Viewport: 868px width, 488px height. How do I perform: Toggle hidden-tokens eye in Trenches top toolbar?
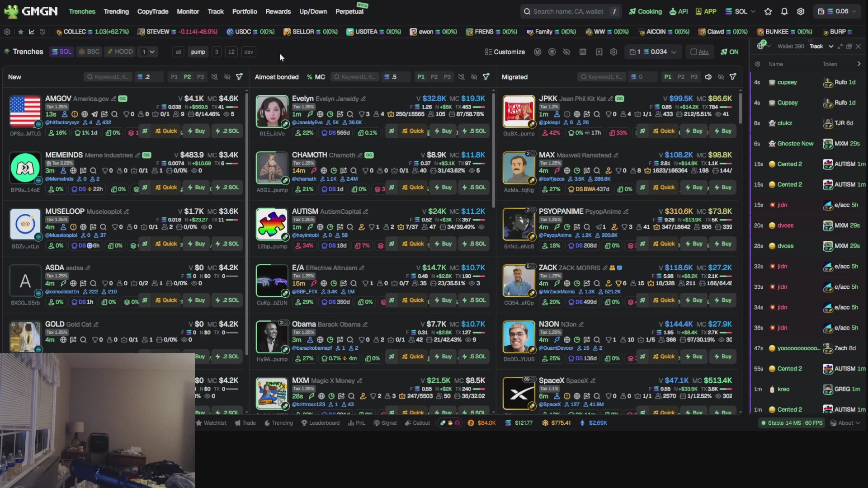566,52
